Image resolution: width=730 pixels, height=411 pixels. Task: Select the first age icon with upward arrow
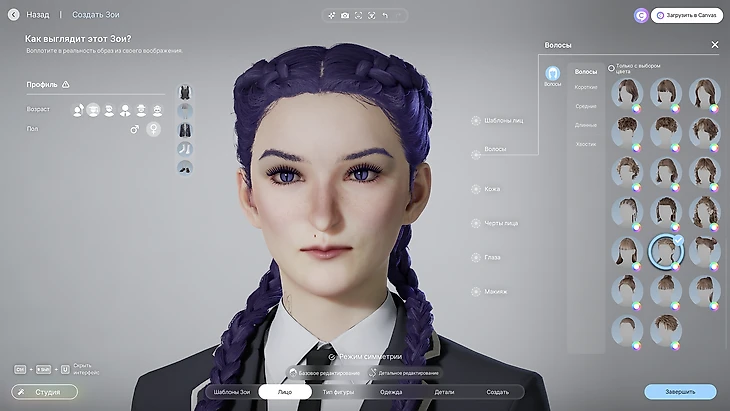tap(78, 110)
